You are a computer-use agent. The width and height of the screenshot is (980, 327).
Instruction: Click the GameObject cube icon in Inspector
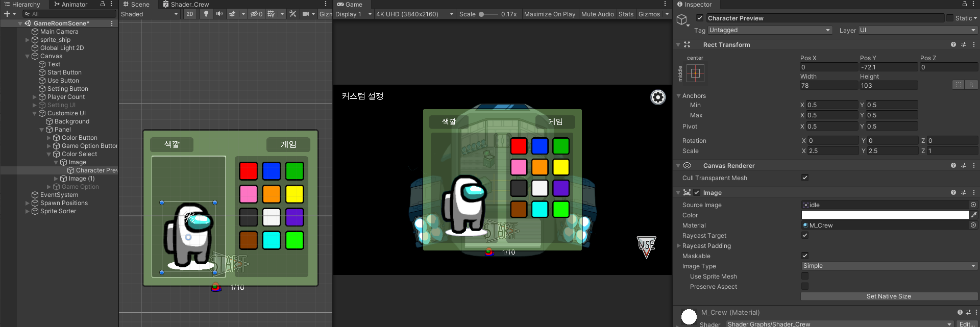[681, 20]
